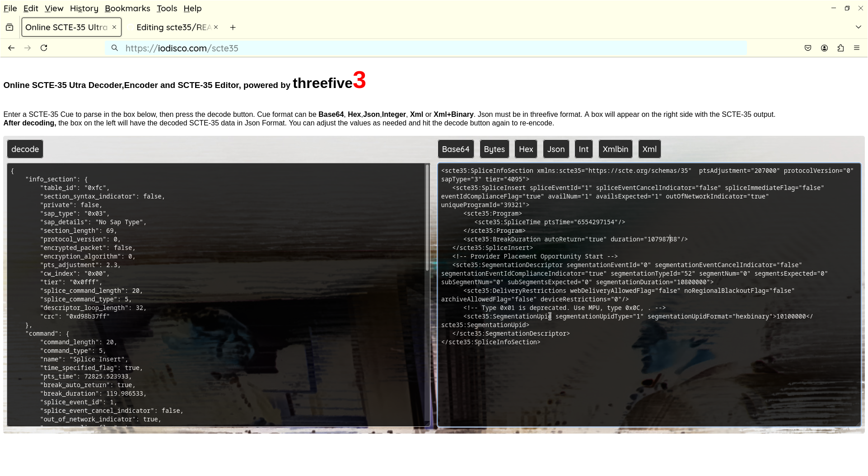
Task: Click the "name": "Splice Insert" line
Action: (84, 360)
